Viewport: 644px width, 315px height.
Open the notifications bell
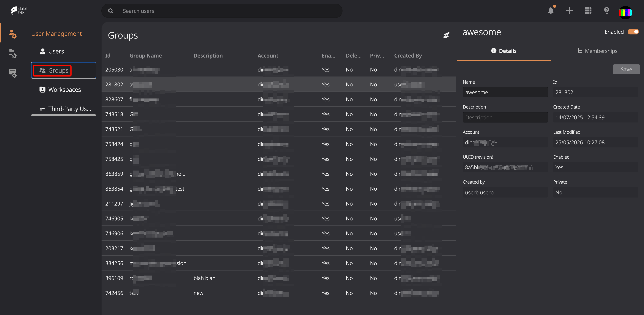(551, 10)
